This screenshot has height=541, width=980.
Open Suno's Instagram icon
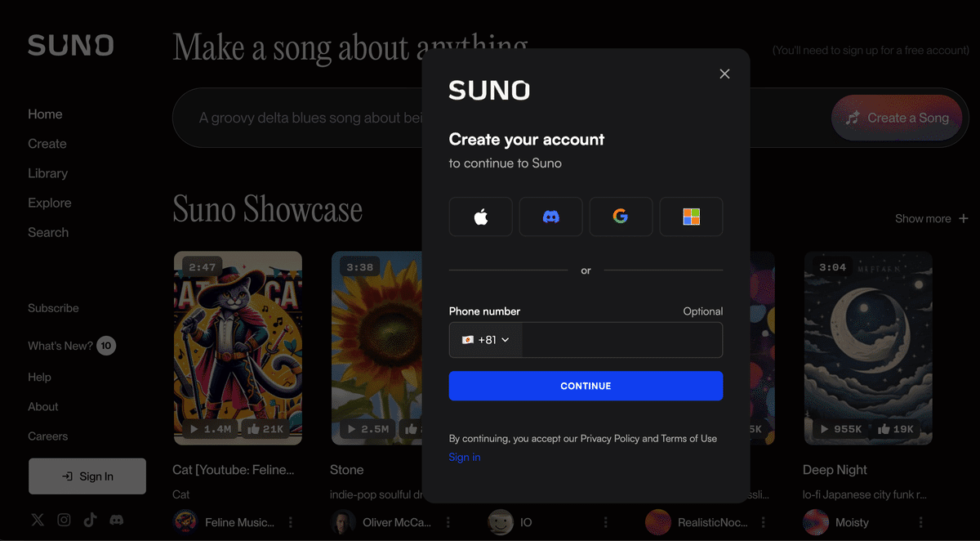[64, 520]
